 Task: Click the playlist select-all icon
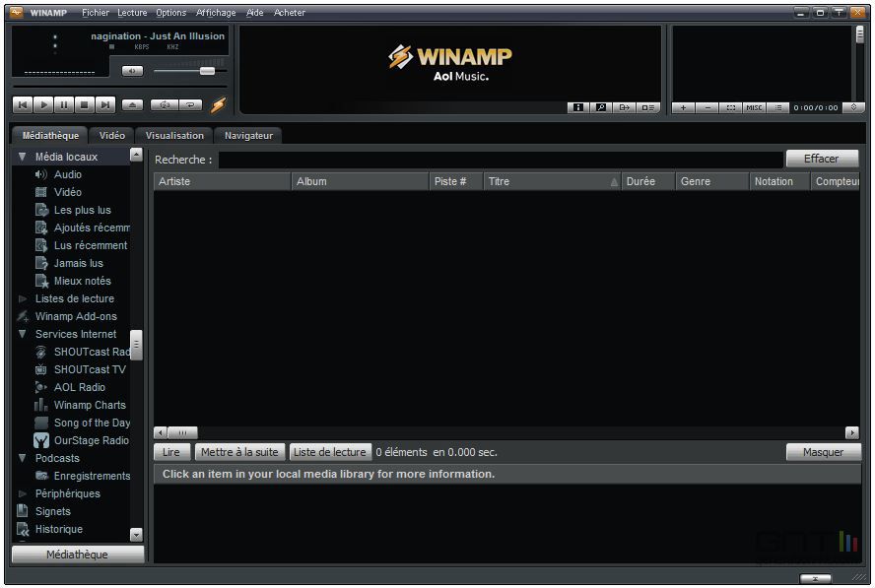(x=730, y=107)
